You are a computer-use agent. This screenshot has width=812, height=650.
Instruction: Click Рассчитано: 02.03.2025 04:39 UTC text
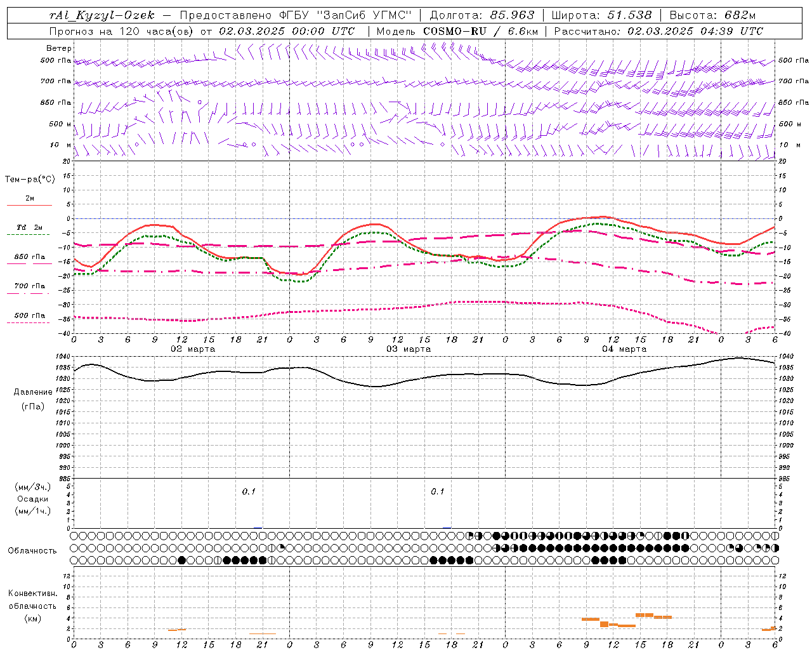(x=658, y=31)
